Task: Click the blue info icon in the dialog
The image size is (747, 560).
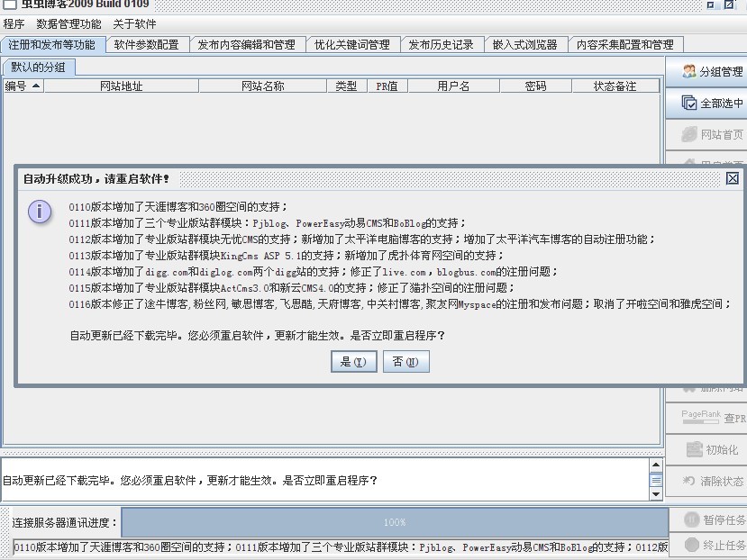Action: tap(40, 212)
